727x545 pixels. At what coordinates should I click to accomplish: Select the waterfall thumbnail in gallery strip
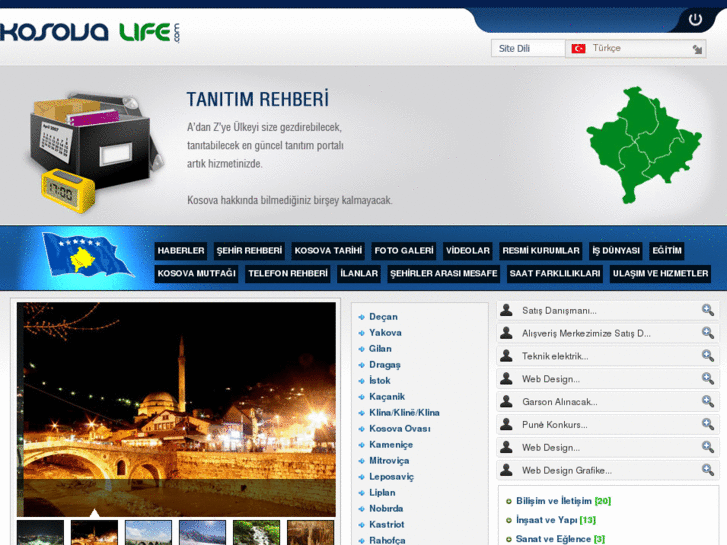coord(256,532)
